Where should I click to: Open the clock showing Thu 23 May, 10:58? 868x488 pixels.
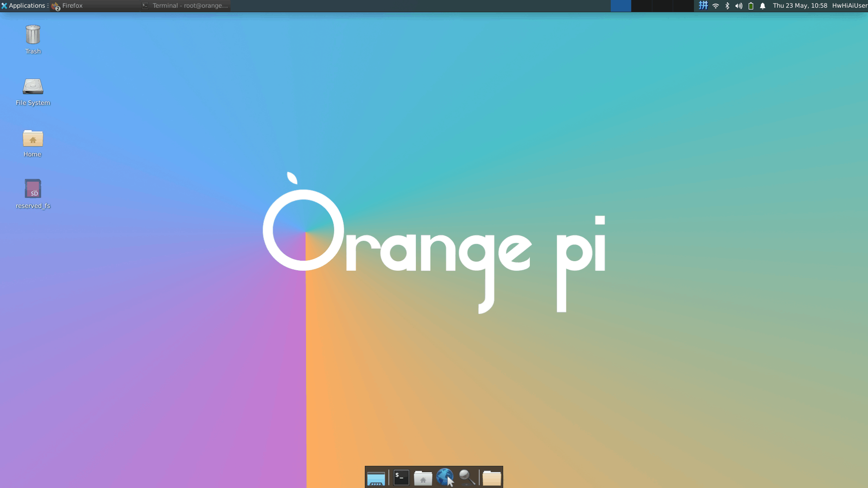click(x=800, y=6)
